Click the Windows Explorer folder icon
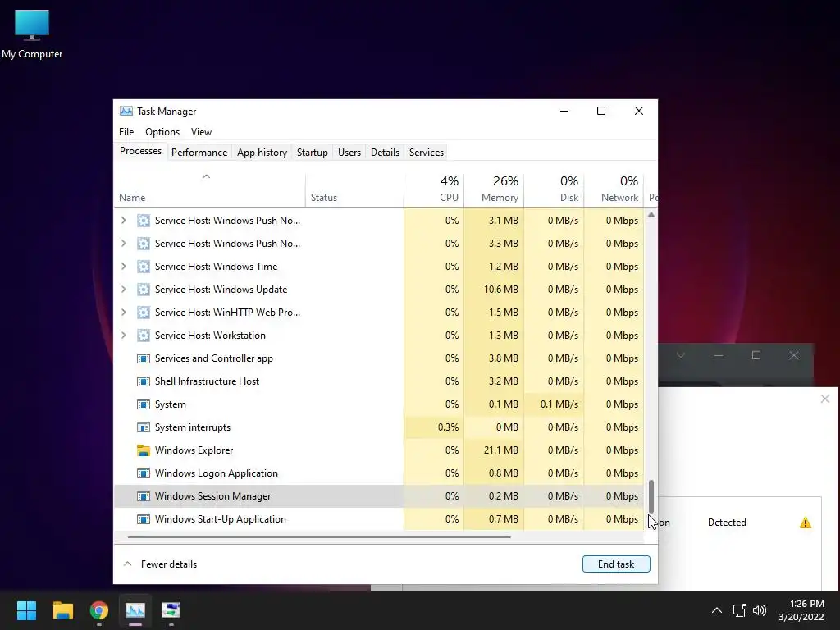This screenshot has width=840, height=630. point(143,450)
